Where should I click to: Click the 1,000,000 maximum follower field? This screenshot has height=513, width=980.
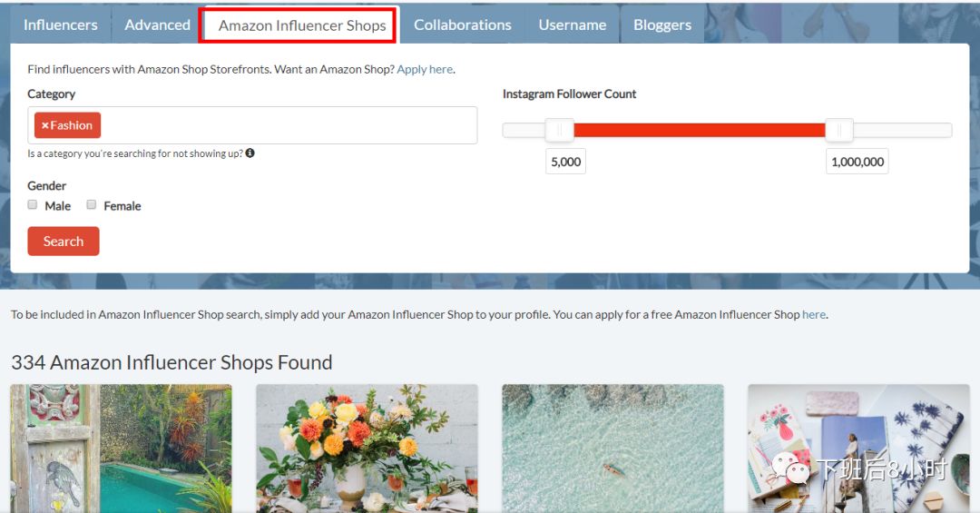coord(857,162)
